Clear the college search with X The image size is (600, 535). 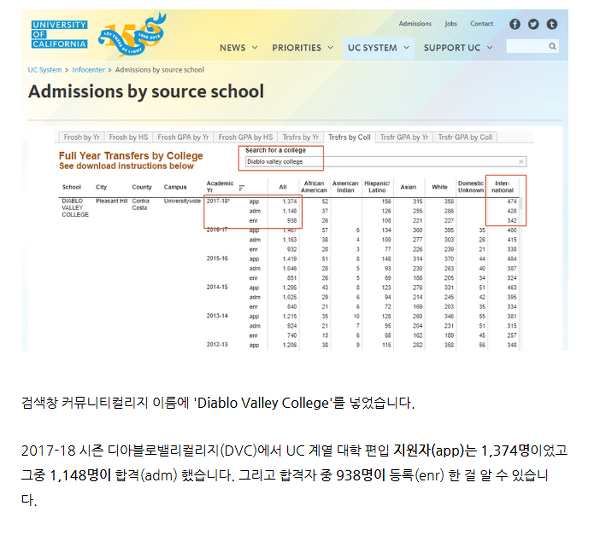521,162
